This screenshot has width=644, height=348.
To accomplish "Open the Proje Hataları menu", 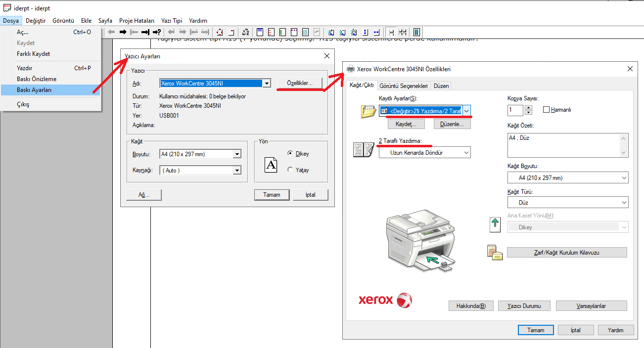I will [x=137, y=21].
